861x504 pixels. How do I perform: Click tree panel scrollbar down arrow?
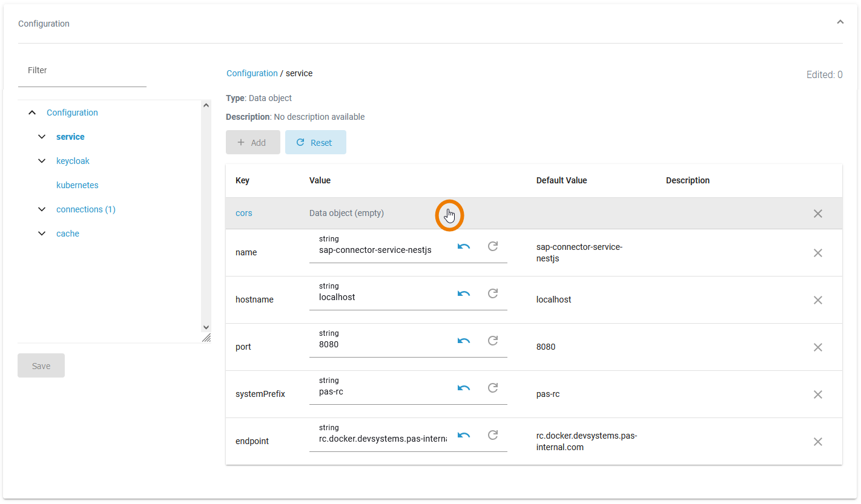pyautogui.click(x=206, y=327)
